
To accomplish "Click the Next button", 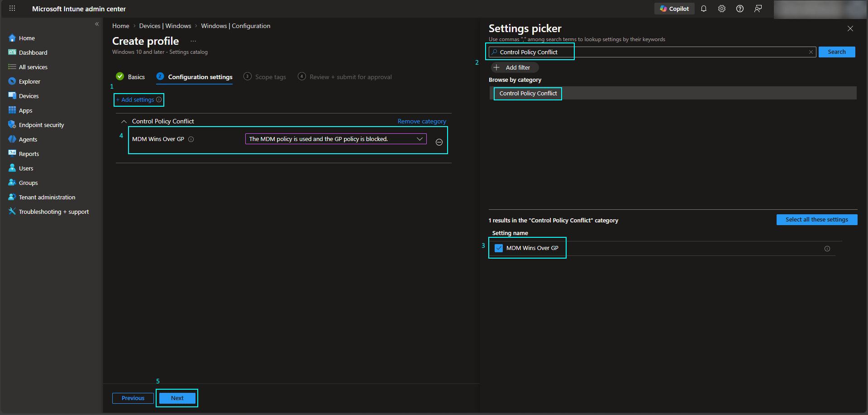I will 177,398.
